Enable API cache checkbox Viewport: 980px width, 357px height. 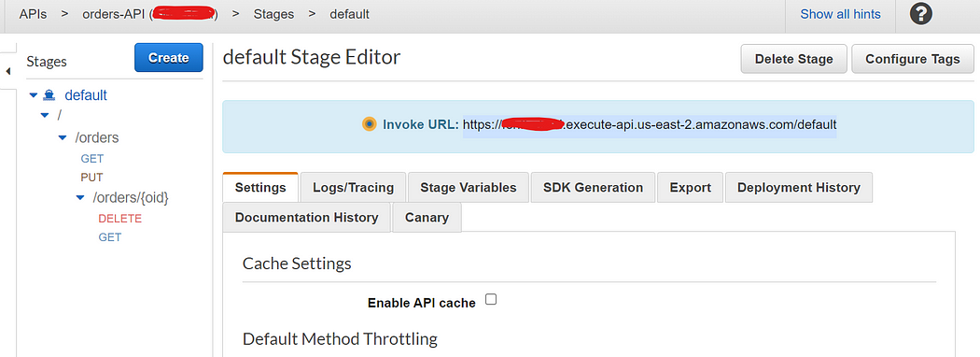pos(491,299)
